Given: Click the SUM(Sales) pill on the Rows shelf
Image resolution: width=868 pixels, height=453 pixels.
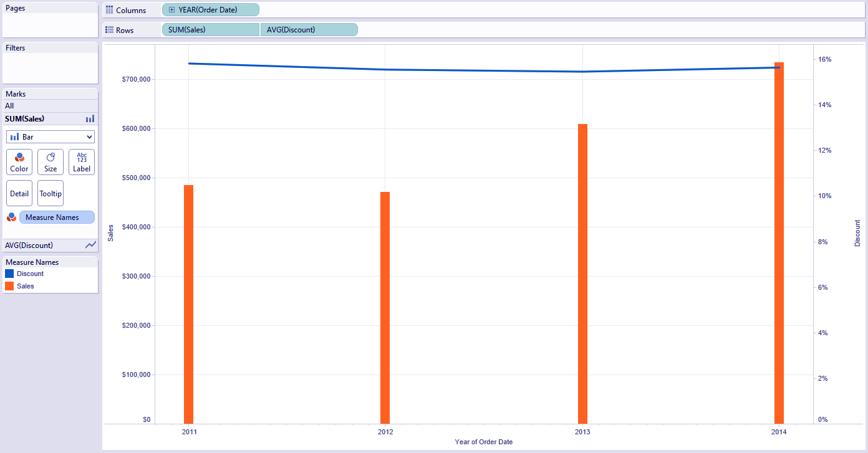Looking at the screenshot, I should coord(210,29).
